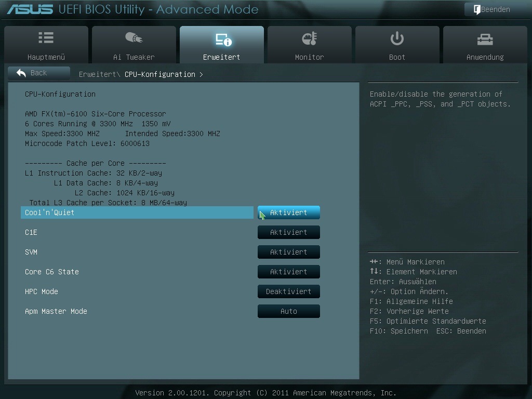Click the Microcode Patch Level line
The height and width of the screenshot is (399, 532).
tap(87, 143)
